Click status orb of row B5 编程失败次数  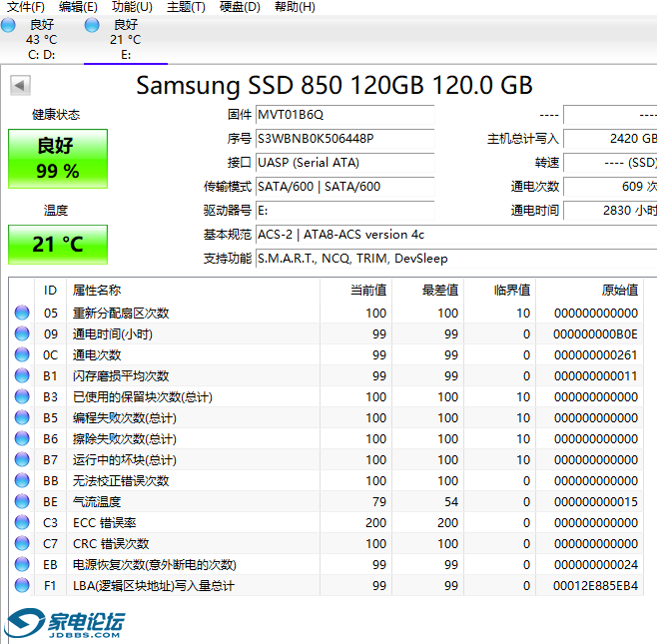point(22,417)
